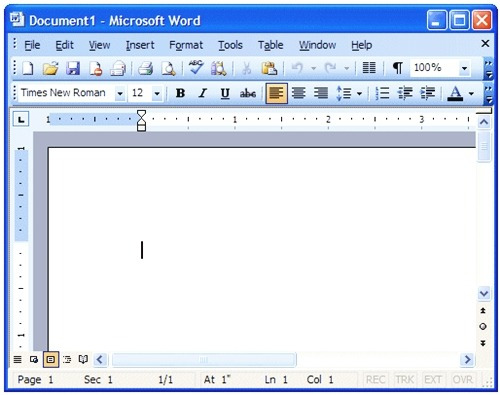Open Print Preview with the magnifier icon
The height and width of the screenshot is (395, 500).
168,68
